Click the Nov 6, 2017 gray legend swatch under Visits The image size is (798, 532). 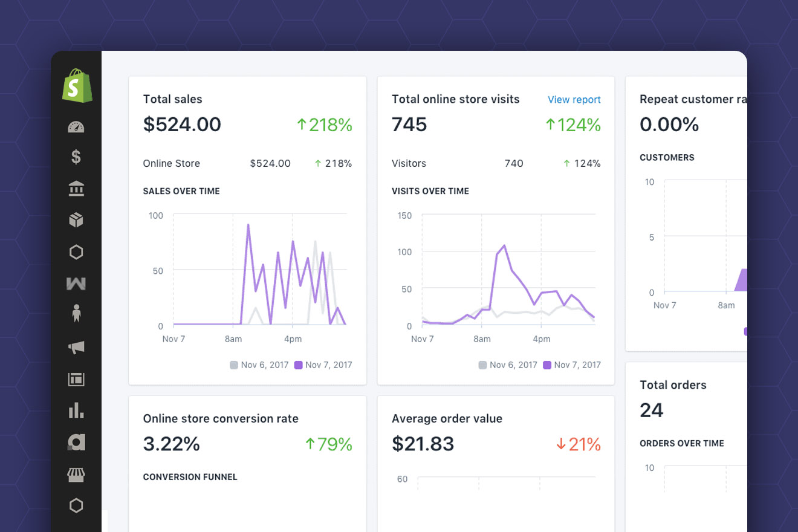[x=483, y=365]
